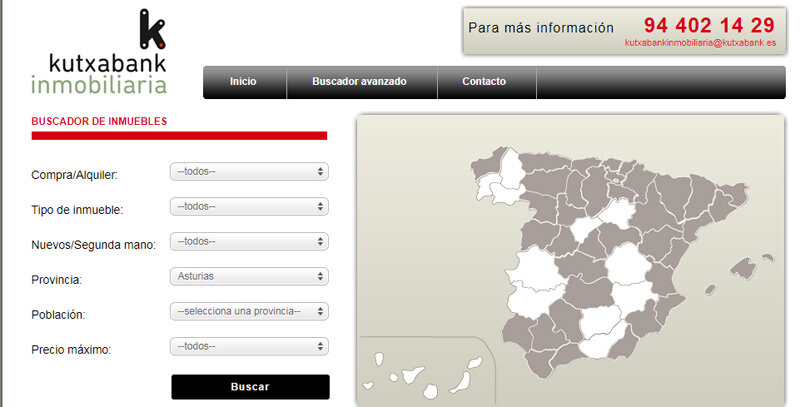The width and height of the screenshot is (800, 407).
Task: Navigate to the Contacto page
Action: (x=484, y=82)
